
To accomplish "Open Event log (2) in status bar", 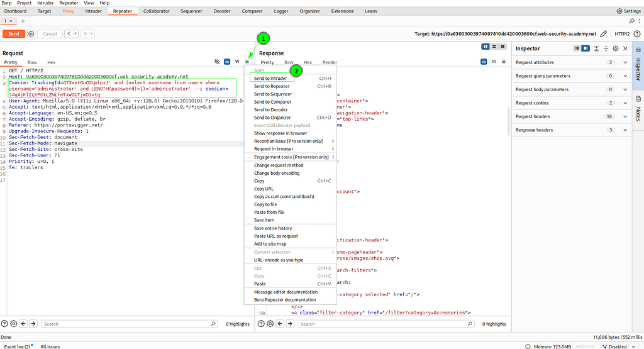I will [x=17, y=346].
